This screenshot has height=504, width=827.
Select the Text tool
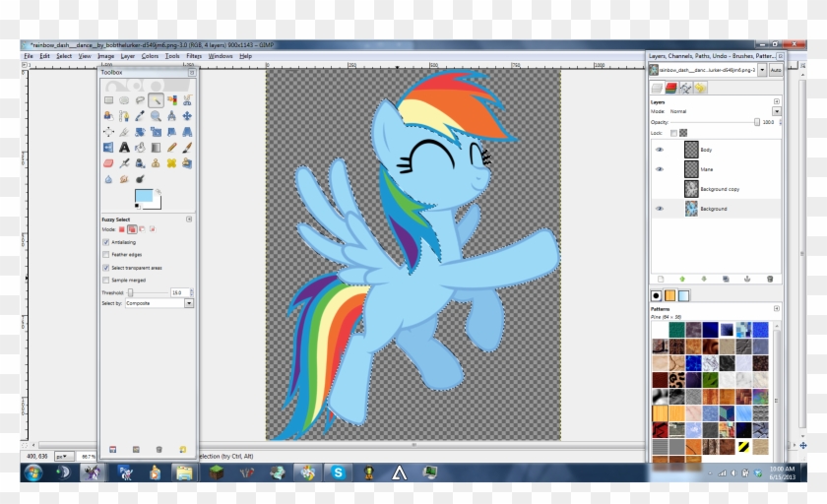point(124,148)
